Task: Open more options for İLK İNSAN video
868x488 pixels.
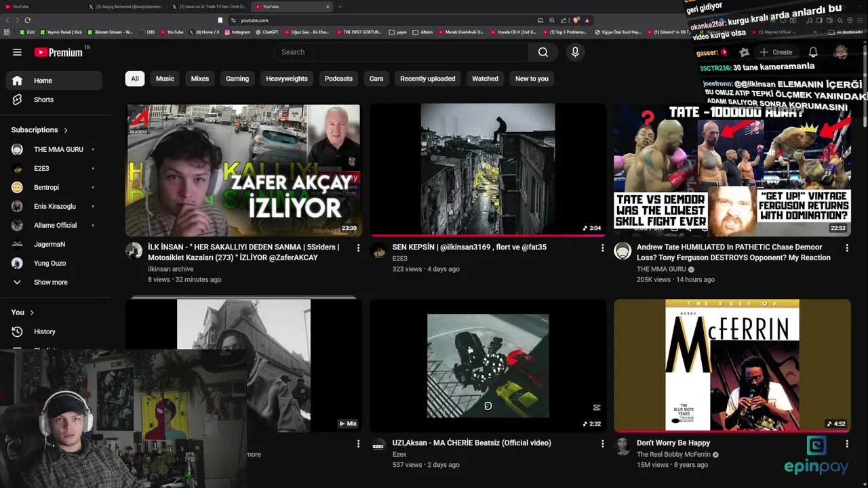Action: tap(358, 248)
